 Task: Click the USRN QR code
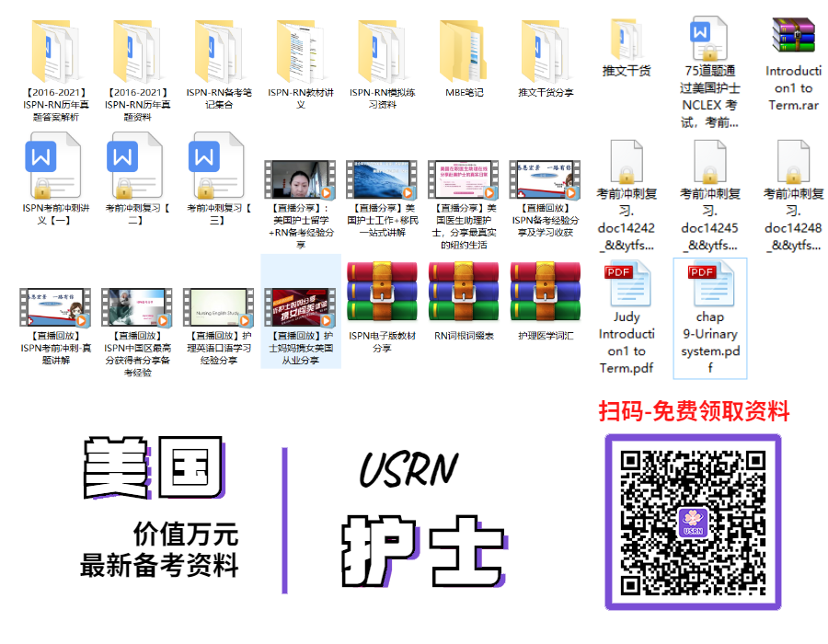click(693, 522)
